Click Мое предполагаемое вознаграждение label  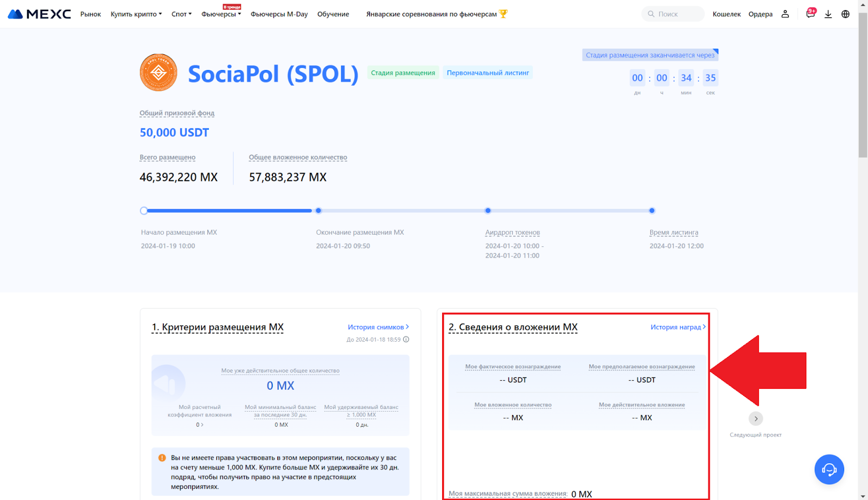(642, 367)
